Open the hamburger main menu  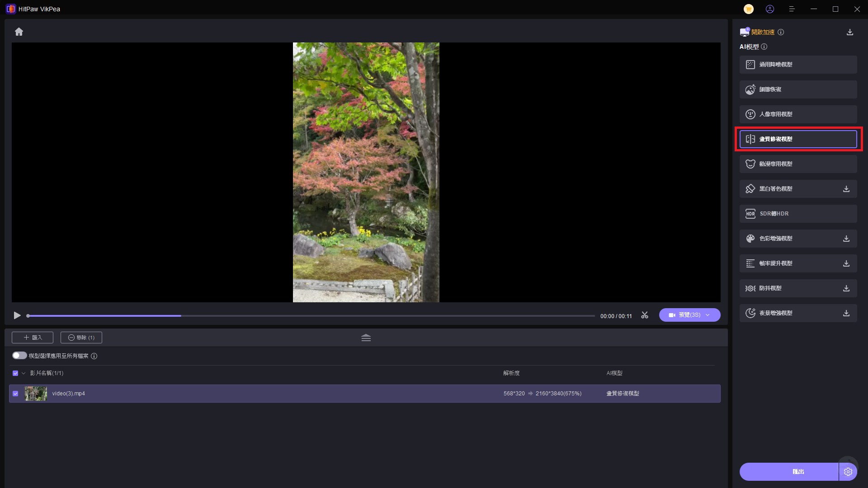(792, 9)
